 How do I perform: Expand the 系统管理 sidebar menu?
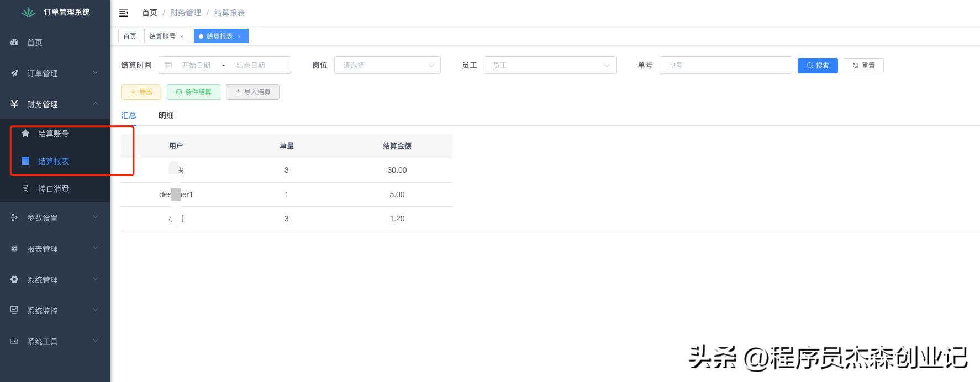tap(54, 280)
